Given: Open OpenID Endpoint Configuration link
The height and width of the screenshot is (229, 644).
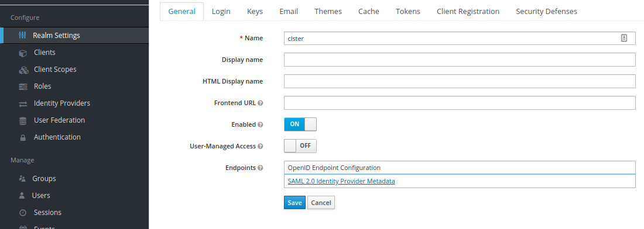Looking at the screenshot, I should (334, 168).
